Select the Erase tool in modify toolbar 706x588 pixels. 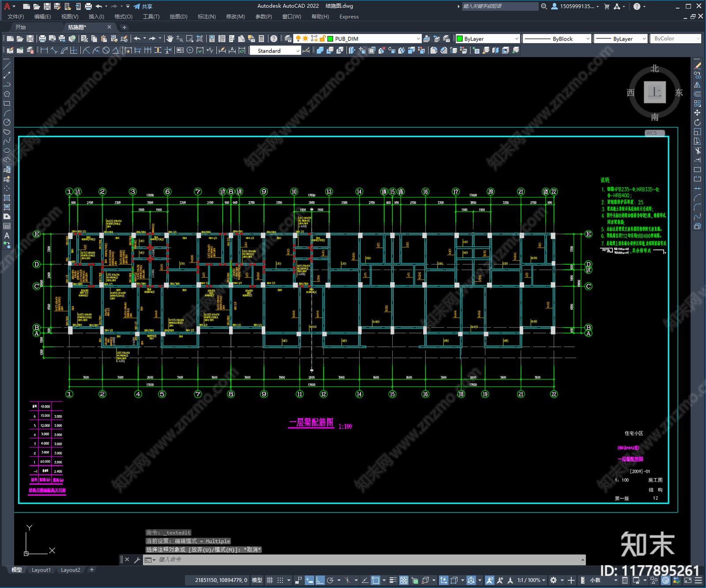[x=697, y=65]
